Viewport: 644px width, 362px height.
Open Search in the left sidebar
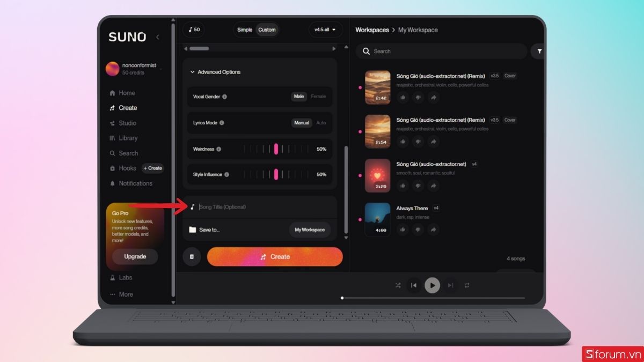(123, 153)
